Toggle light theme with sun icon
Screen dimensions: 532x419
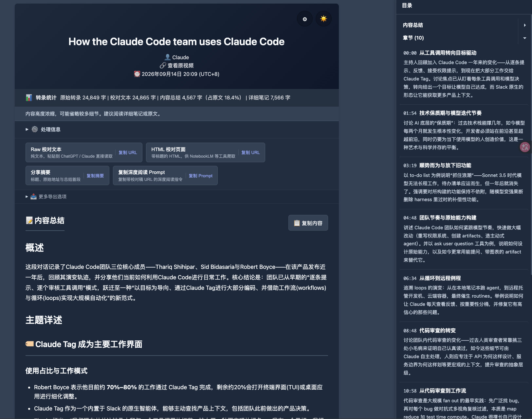[323, 19]
